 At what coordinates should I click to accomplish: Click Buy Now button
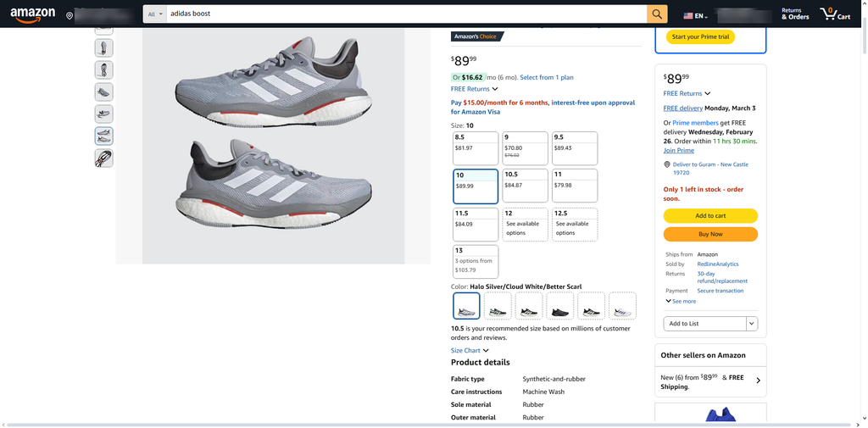710,234
